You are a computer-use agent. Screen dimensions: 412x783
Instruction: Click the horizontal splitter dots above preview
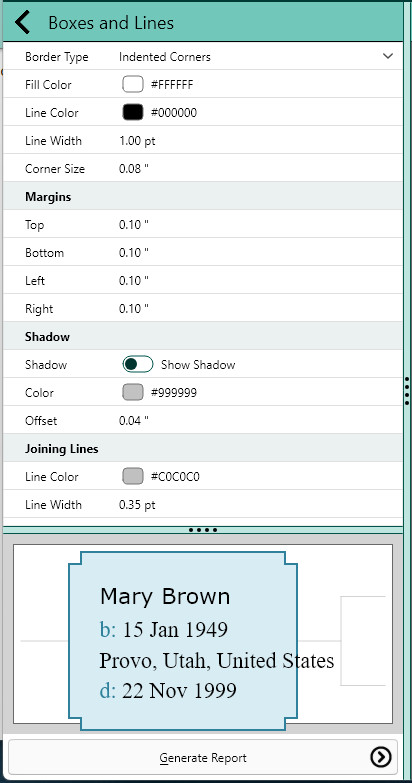tap(203, 530)
